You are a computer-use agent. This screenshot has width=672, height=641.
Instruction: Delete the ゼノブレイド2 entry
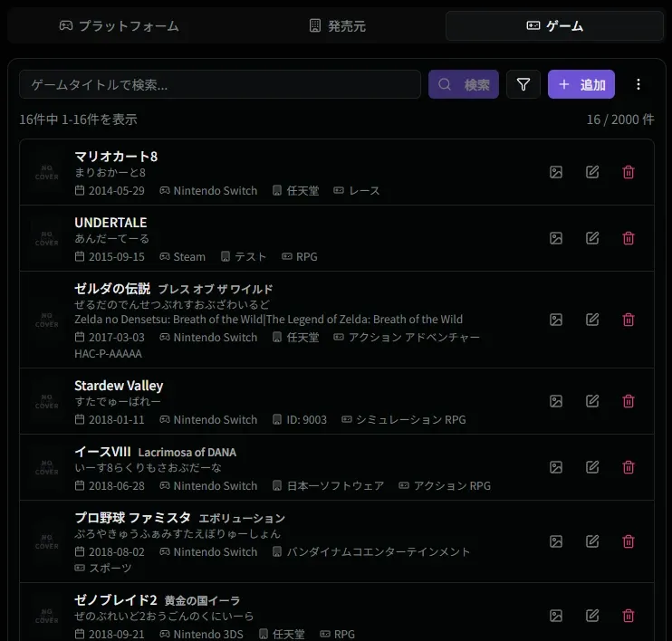click(629, 616)
